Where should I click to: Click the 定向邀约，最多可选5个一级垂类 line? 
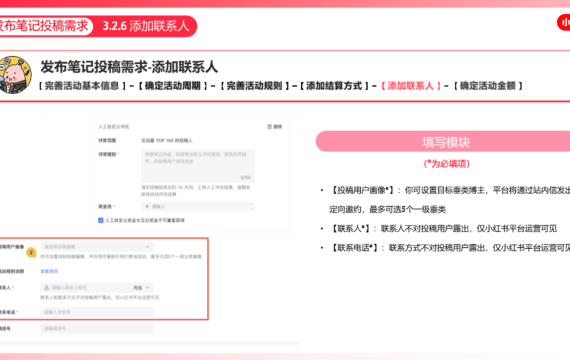point(388,209)
